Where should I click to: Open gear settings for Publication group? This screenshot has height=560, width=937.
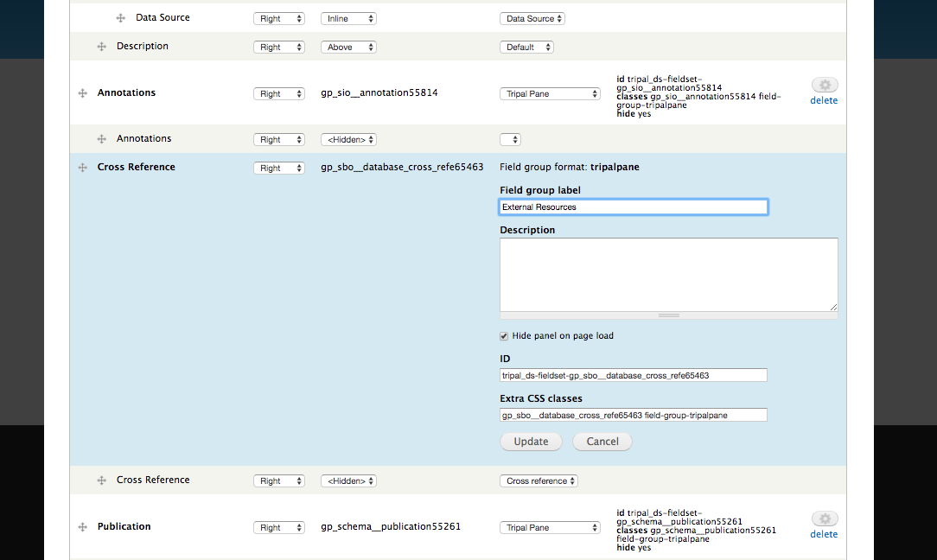825,519
